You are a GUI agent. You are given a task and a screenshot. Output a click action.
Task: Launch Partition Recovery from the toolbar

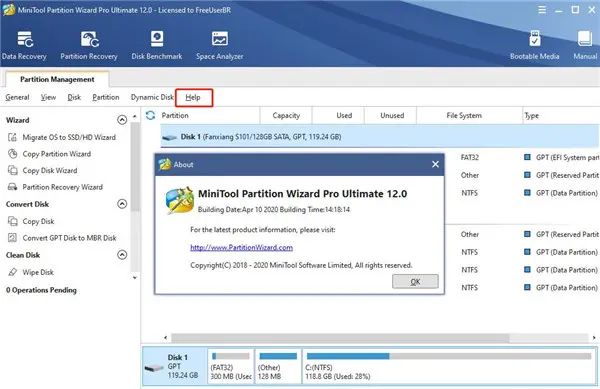coord(89,46)
